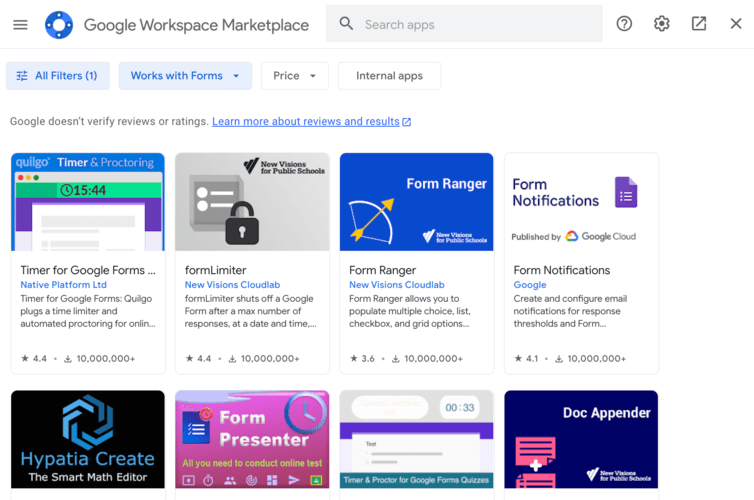Click the 4.4 star rating on Timer card
The image size is (754, 500).
34,359
